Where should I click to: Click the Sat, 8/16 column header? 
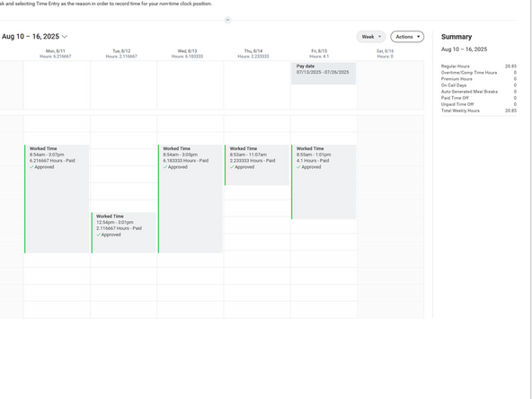click(386, 54)
